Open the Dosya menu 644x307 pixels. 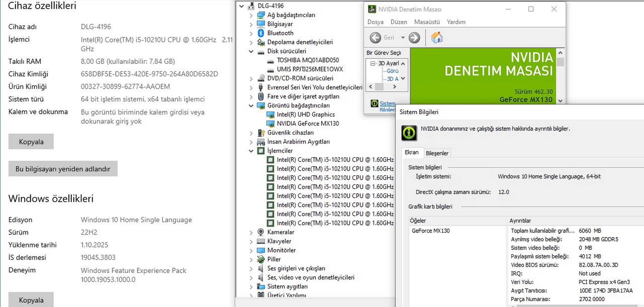[x=375, y=22]
